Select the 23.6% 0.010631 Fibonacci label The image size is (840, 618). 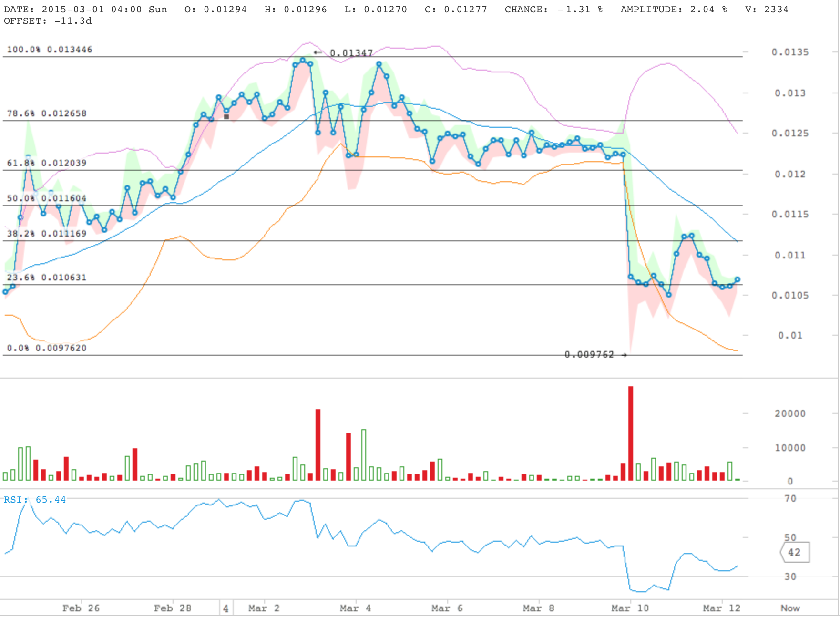click(47, 278)
